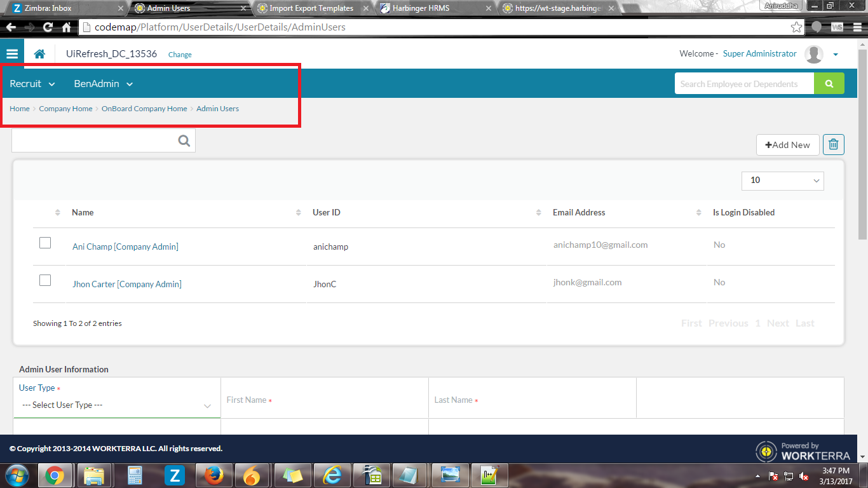Screen dimensions: 868x488
Task: Open the user avatar profile menu
Action: tap(814, 54)
